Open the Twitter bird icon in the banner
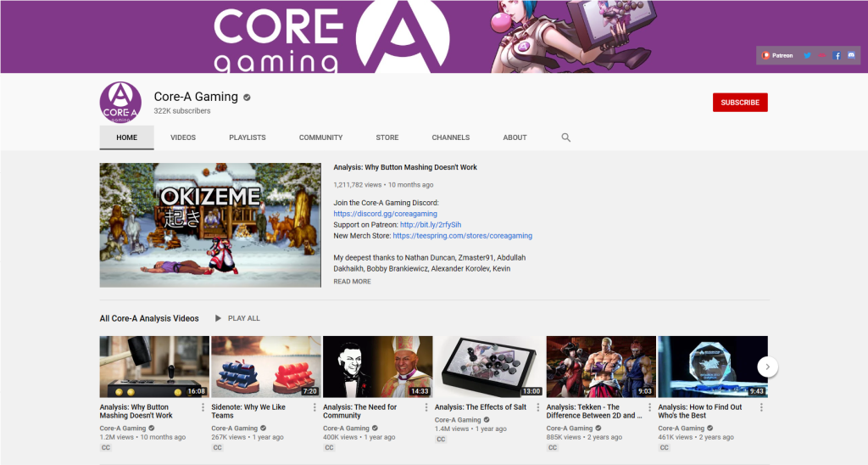Image resolution: width=868 pixels, height=465 pixels. point(807,55)
